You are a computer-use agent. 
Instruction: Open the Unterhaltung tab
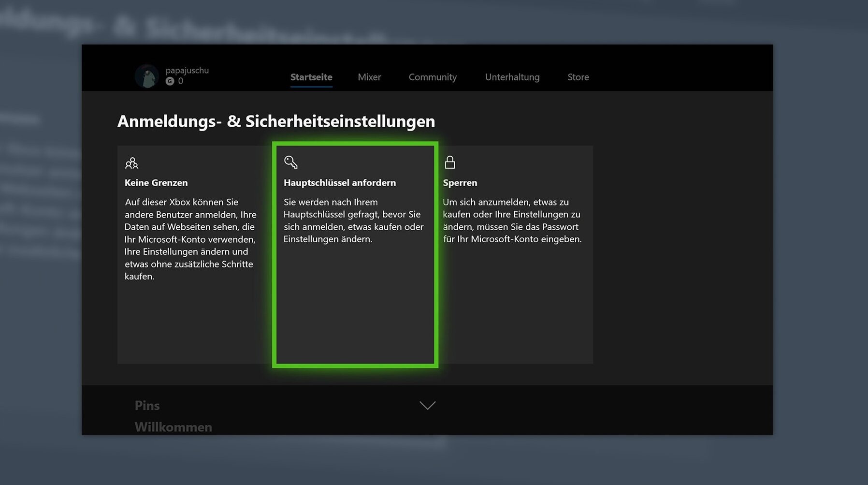(512, 77)
